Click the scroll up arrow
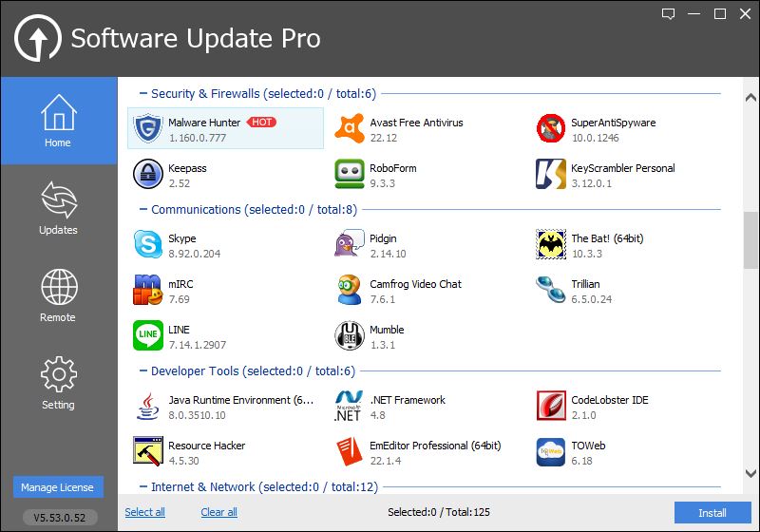Viewport: 760px width, 532px height. pyautogui.click(x=750, y=98)
